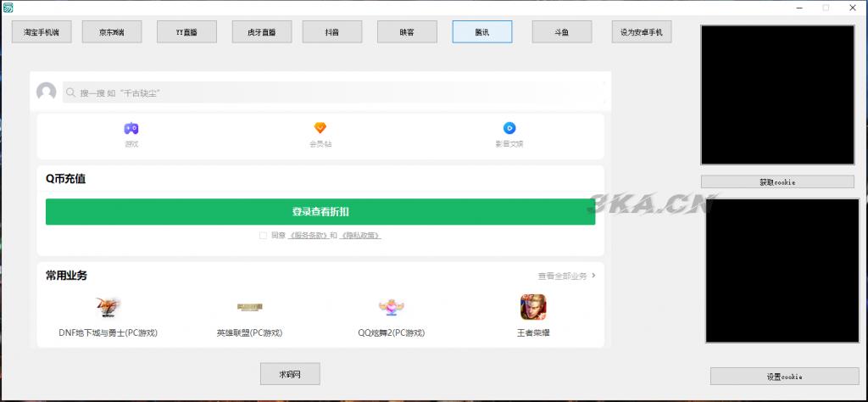Choose the QQ炫舞2 game icon
The height and width of the screenshot is (402, 868).
pyautogui.click(x=392, y=306)
